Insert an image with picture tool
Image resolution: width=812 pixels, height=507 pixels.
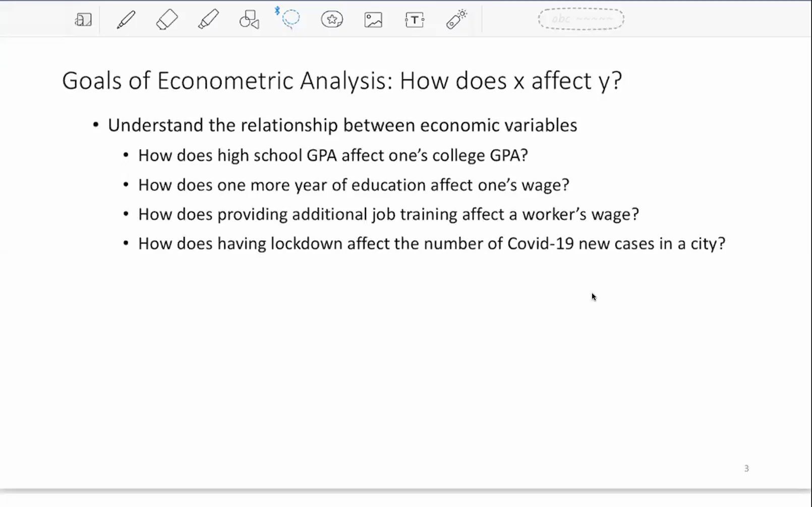[373, 20]
